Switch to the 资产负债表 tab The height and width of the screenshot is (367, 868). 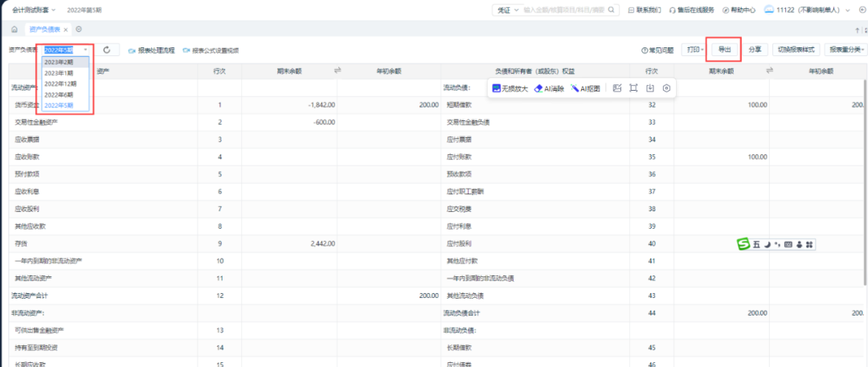click(44, 30)
